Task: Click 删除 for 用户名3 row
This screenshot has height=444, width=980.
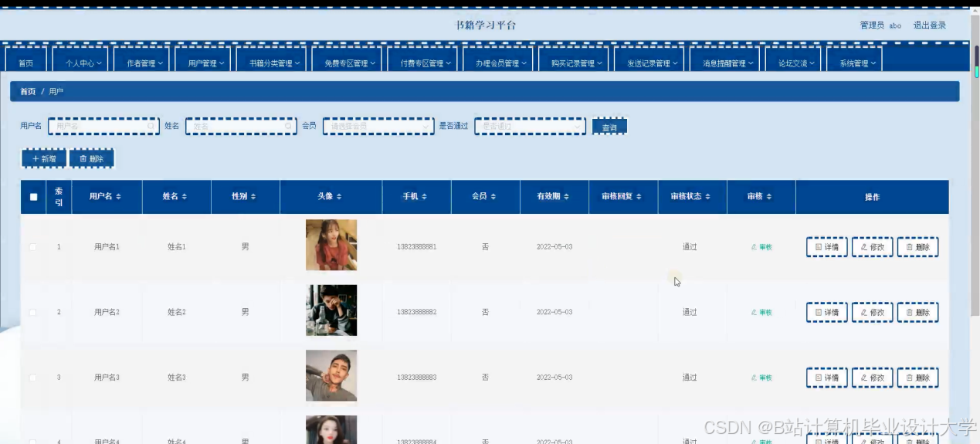Action: (918, 378)
